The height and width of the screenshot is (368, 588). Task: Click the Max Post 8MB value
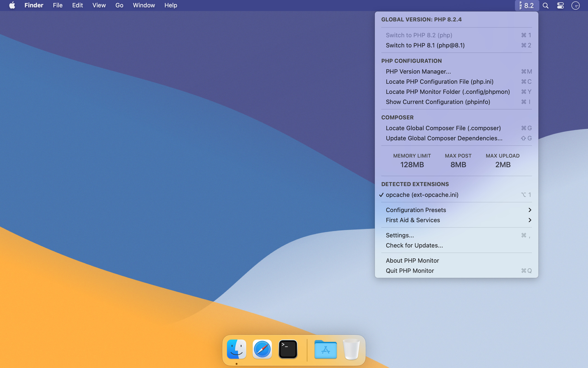coord(458,165)
